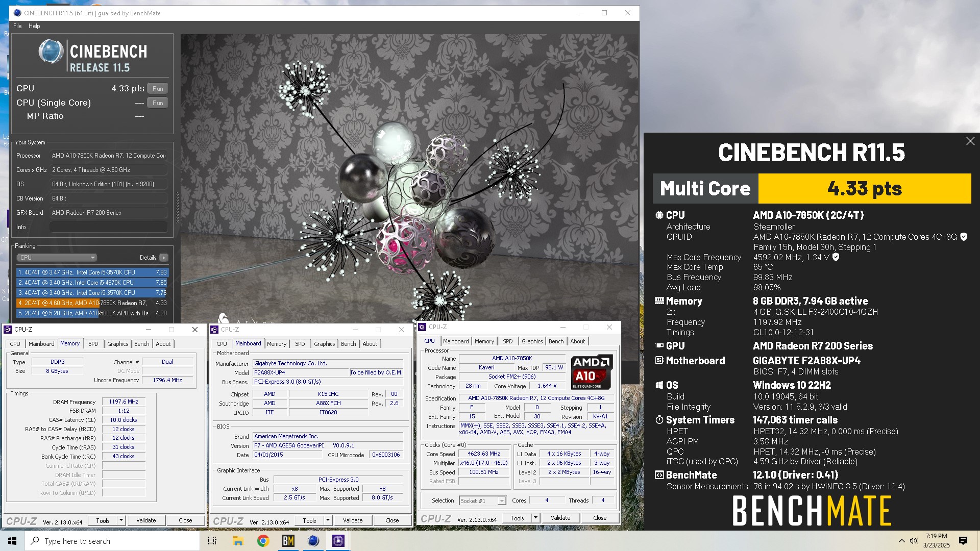Open Memory tab in Mainboard CPU-Z window
The width and height of the screenshot is (980, 551).
pos(277,344)
